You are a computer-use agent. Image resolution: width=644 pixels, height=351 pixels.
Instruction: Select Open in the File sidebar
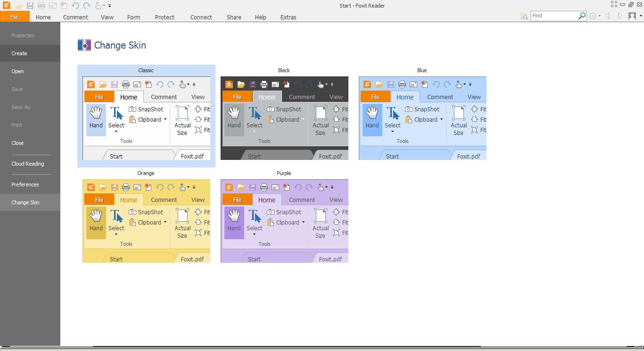(30, 71)
